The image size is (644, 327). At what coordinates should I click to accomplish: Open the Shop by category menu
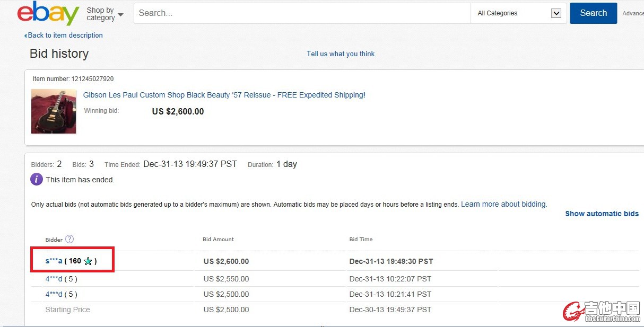point(105,14)
